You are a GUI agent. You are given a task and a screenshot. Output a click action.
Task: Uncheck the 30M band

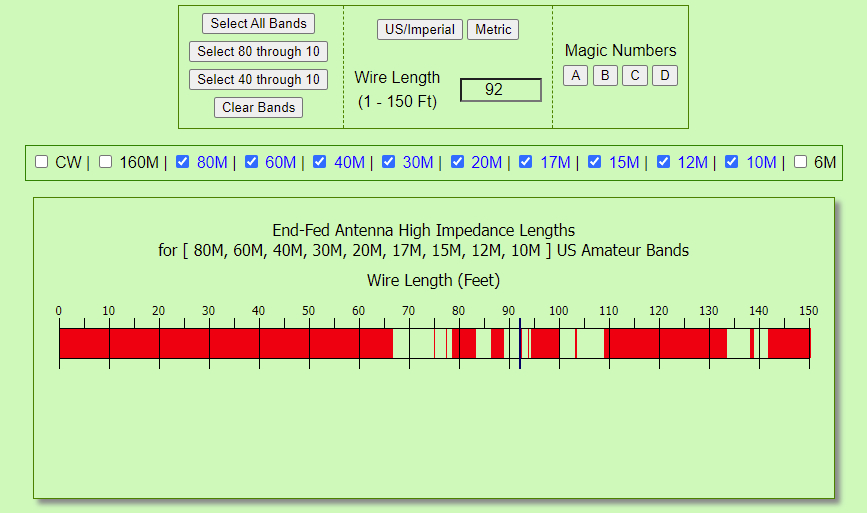click(x=389, y=161)
